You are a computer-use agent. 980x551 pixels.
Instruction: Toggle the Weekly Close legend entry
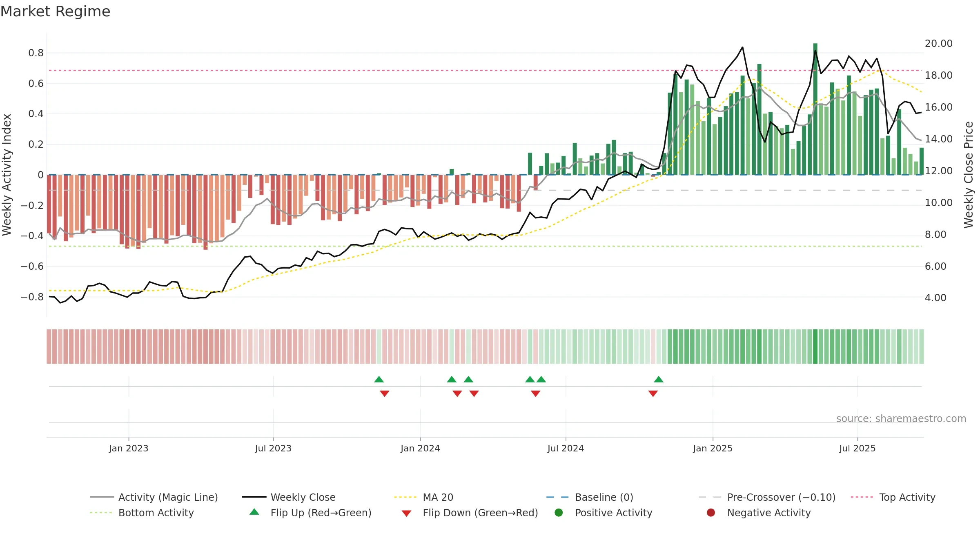[289, 497]
